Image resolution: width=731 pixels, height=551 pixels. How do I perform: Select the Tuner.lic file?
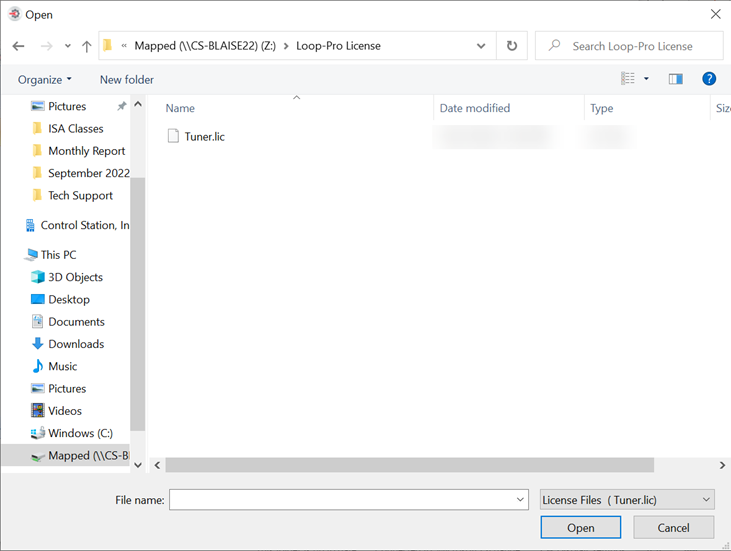coord(205,137)
